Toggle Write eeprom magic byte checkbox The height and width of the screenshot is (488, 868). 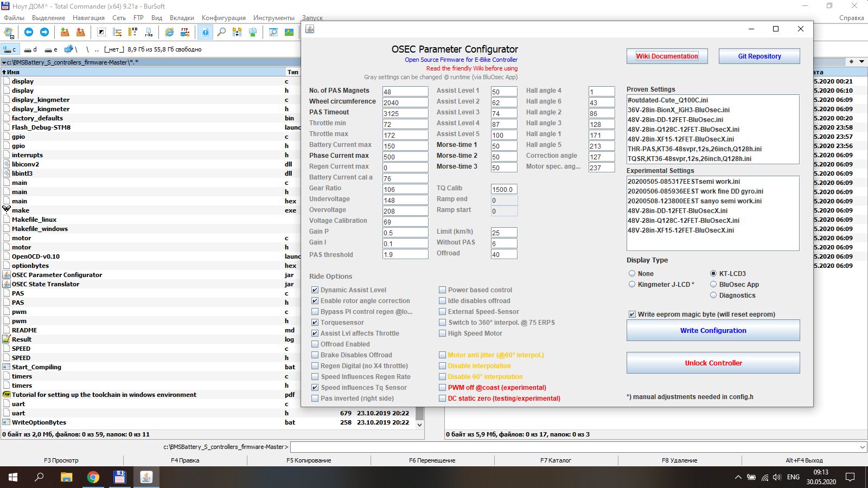tap(632, 314)
